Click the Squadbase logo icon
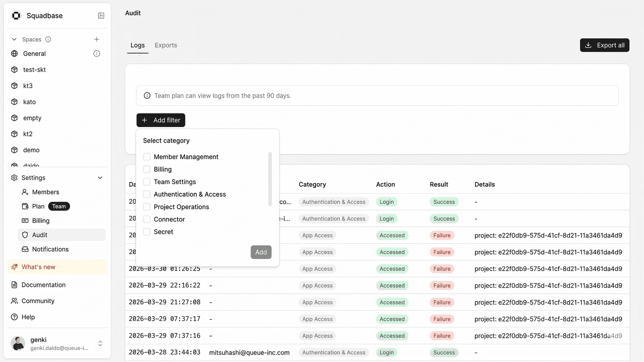The width and height of the screenshot is (644, 362). pyautogui.click(x=16, y=16)
